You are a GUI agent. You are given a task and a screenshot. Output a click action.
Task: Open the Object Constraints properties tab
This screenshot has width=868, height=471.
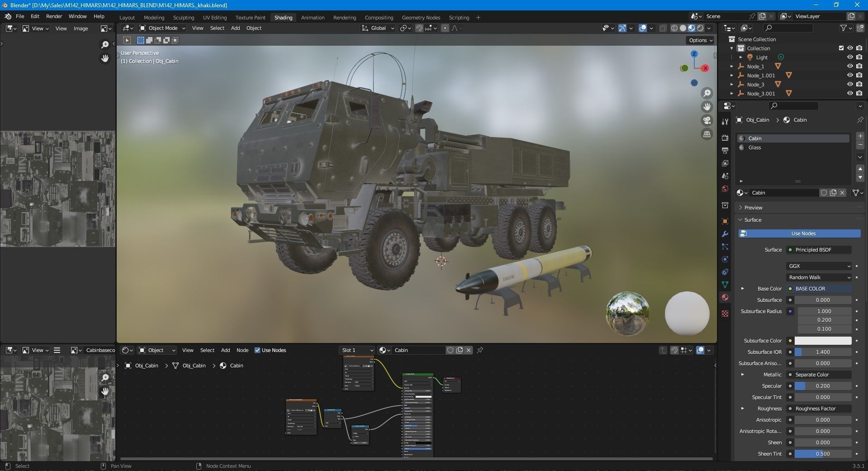725,272
